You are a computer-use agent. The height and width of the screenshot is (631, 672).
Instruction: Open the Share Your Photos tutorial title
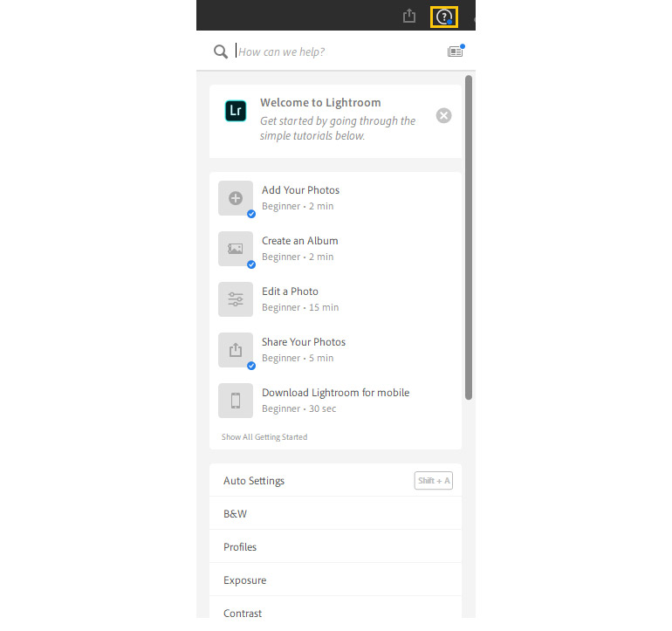[304, 342]
